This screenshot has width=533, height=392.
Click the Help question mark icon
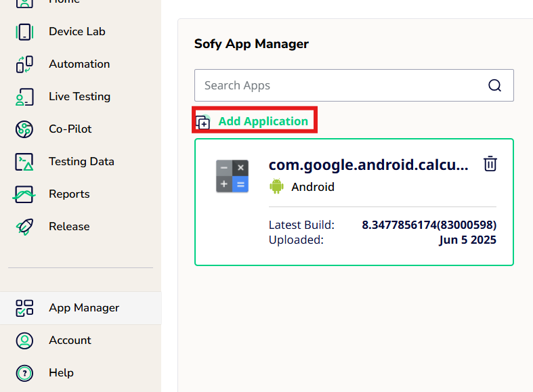[x=24, y=373]
